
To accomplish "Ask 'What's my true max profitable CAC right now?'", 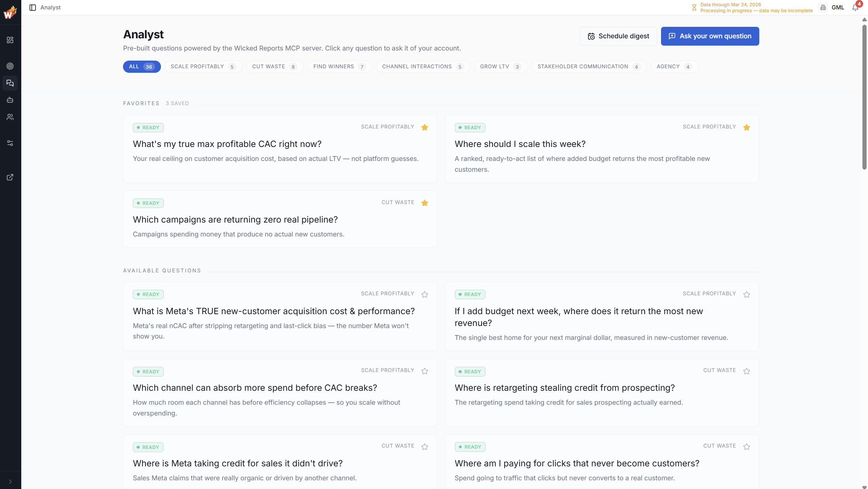I will pyautogui.click(x=280, y=149).
